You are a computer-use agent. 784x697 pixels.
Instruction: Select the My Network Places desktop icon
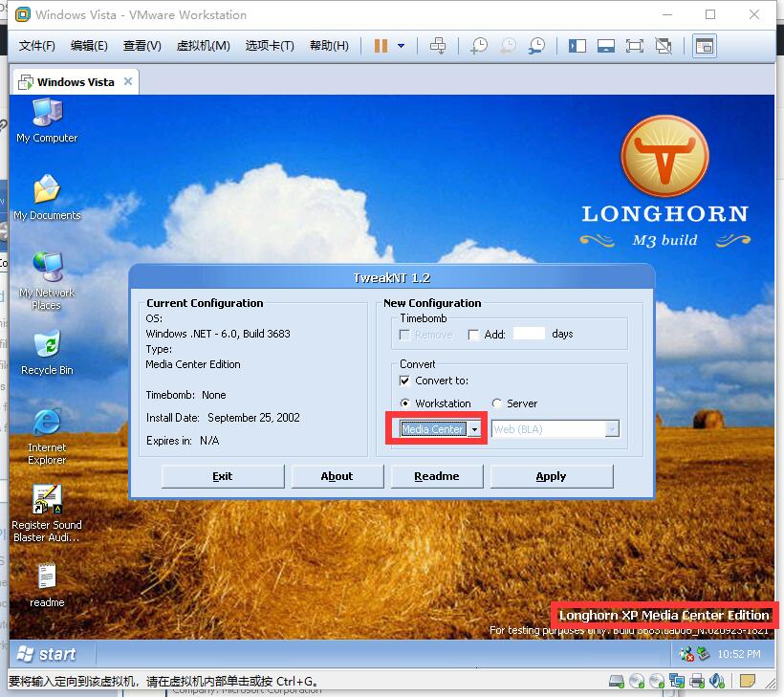47,281
